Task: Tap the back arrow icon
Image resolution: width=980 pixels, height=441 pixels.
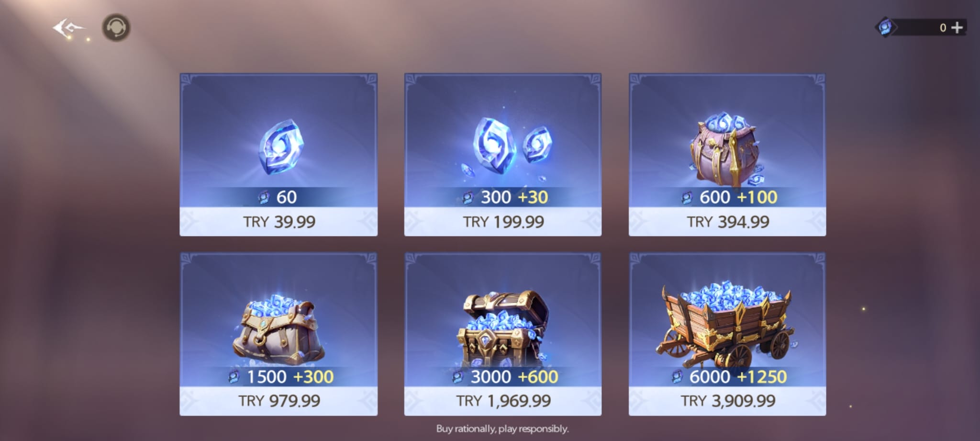Action: 68,28
